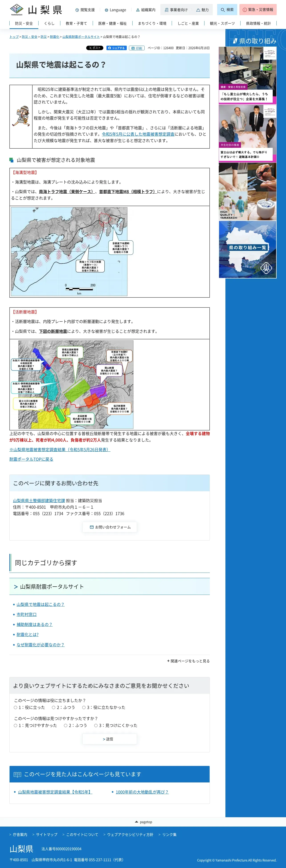Open the お問い合わせフォーム contact form

coord(110,527)
